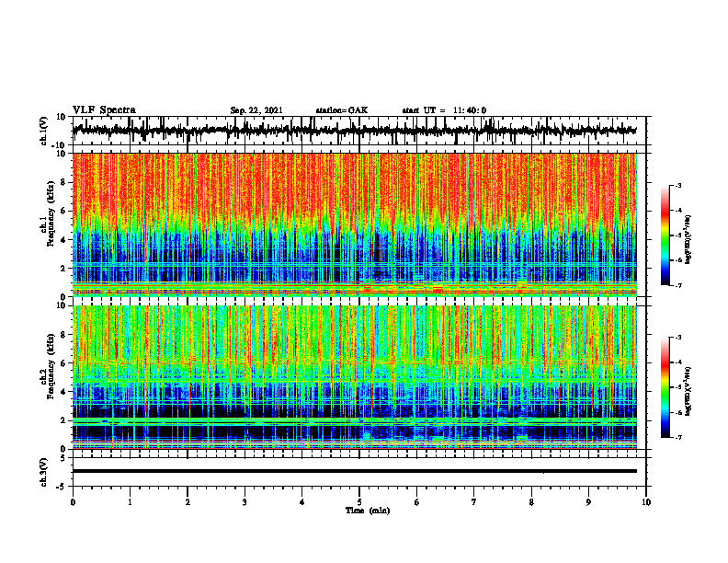Click the 'ch.3(V)' axis label
Viewport: 728px width, 563px height.
(x=44, y=472)
